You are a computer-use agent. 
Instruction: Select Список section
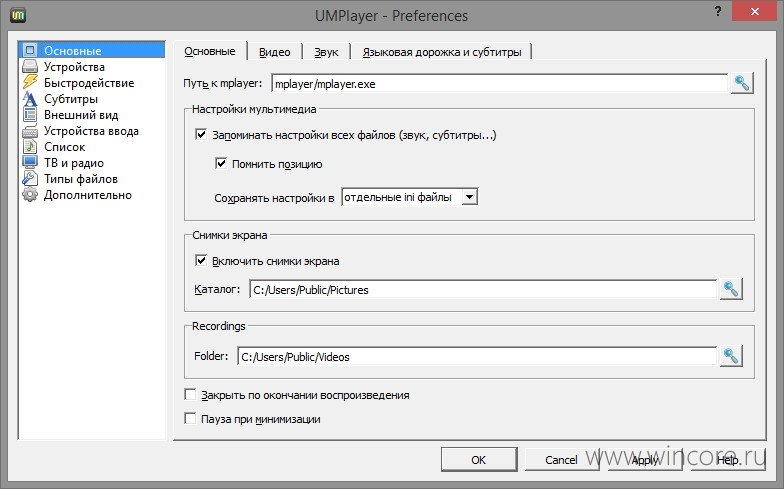[x=92, y=146]
